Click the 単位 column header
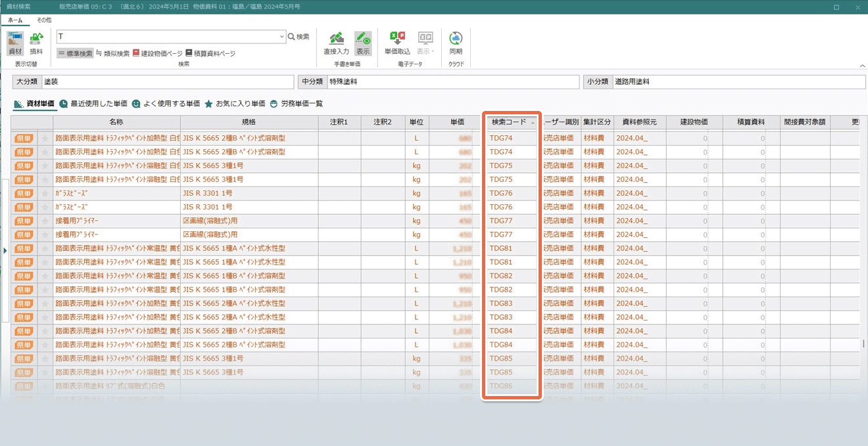Viewport: 868px width, 446px height. click(416, 122)
